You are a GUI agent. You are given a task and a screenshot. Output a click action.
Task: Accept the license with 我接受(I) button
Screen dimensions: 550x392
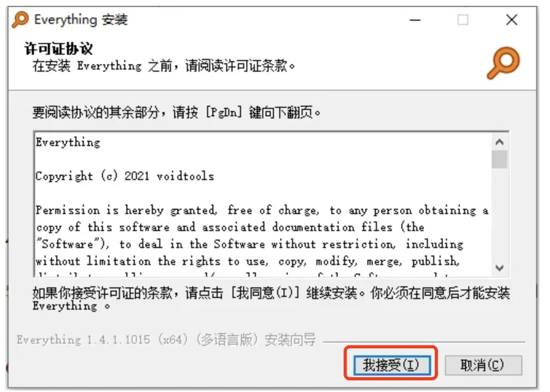coord(392,365)
